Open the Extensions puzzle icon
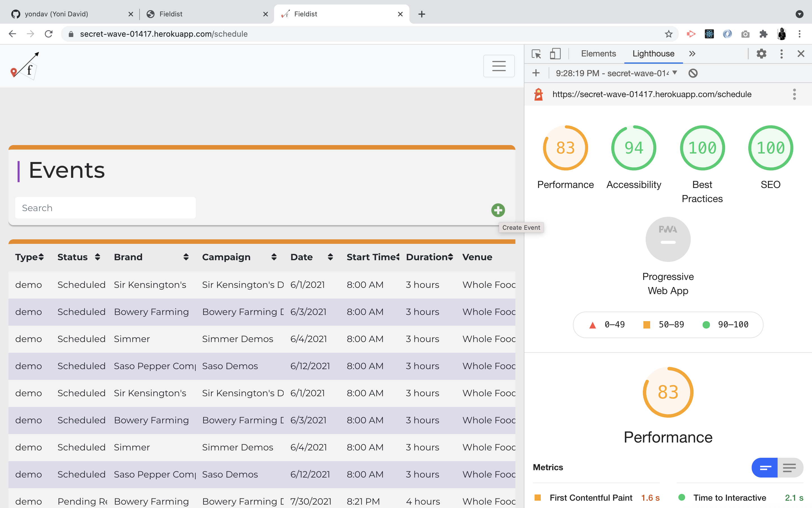812x508 pixels. [x=763, y=34]
